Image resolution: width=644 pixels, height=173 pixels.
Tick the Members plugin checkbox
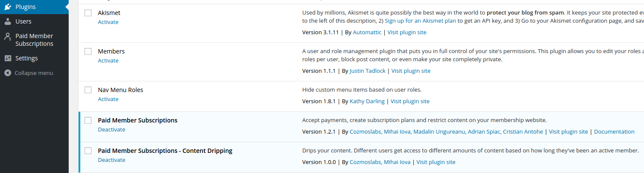(x=88, y=51)
